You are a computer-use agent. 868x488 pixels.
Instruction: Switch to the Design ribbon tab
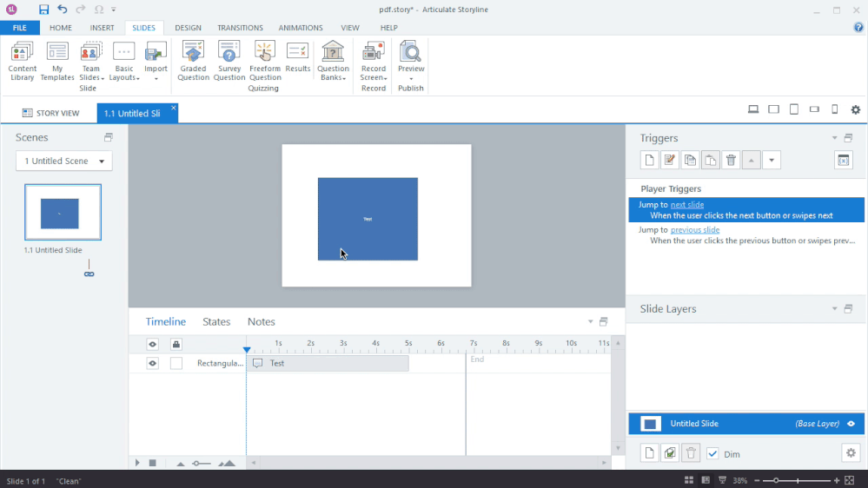[188, 28]
